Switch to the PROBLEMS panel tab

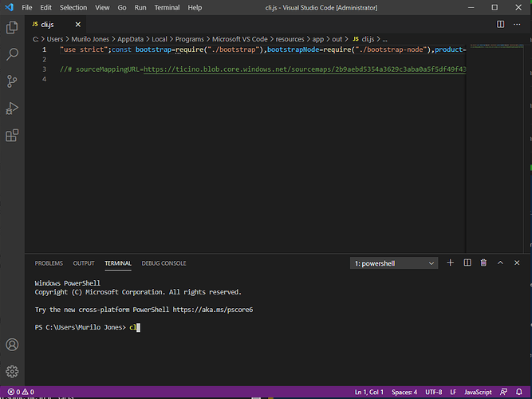[49, 263]
